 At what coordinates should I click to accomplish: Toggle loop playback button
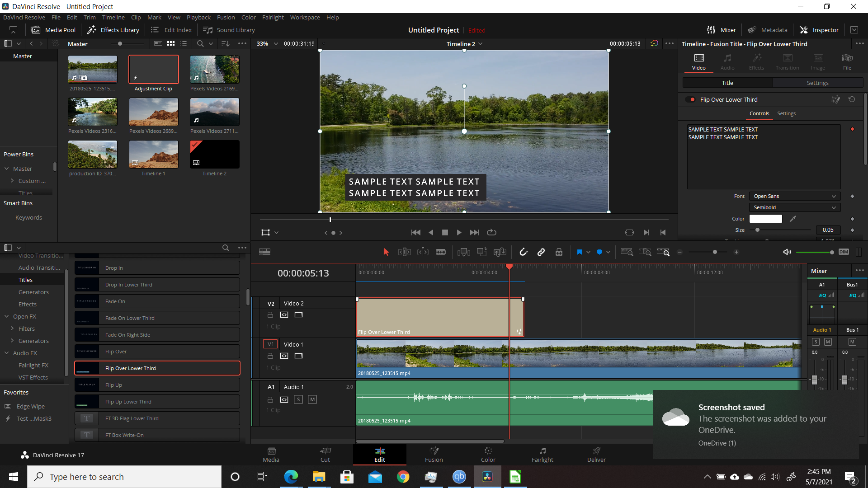tap(491, 232)
